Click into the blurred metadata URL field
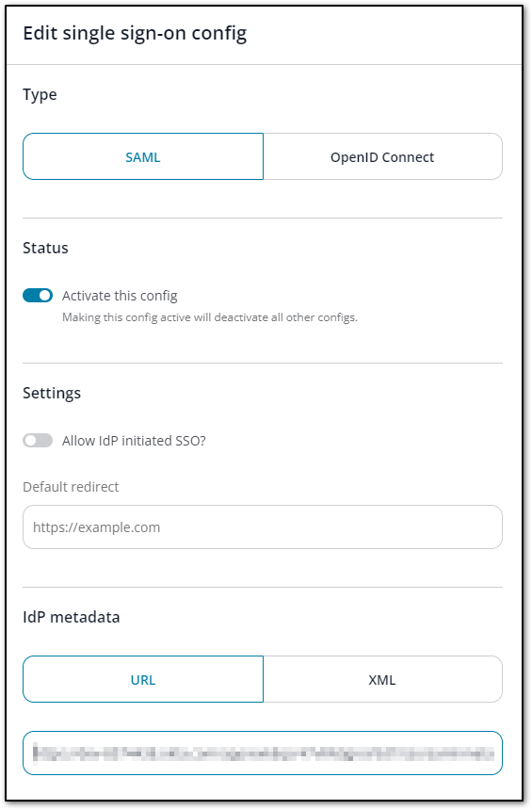The width and height of the screenshot is (532, 810). tap(263, 753)
